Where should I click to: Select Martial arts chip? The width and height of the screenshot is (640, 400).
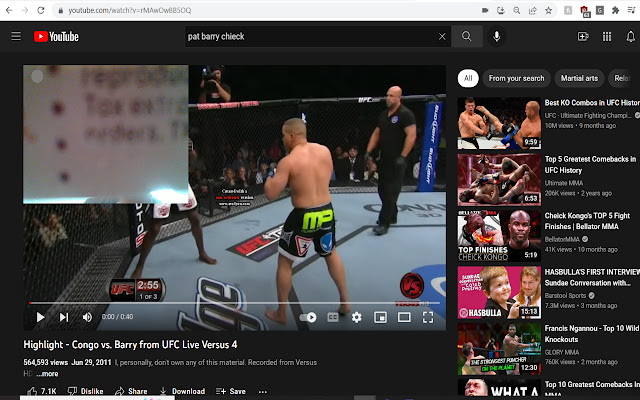pyautogui.click(x=579, y=78)
